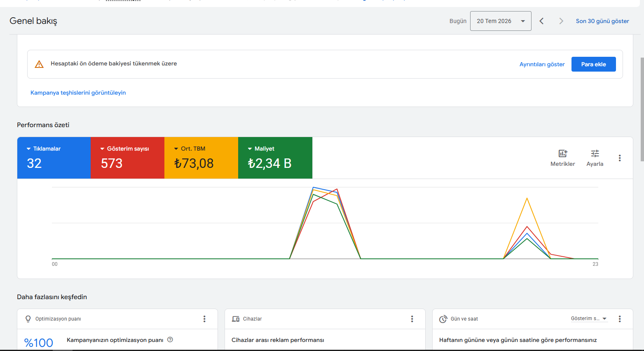The image size is (644, 351).
Task: Open performance summary three-dot menu
Action: click(620, 158)
